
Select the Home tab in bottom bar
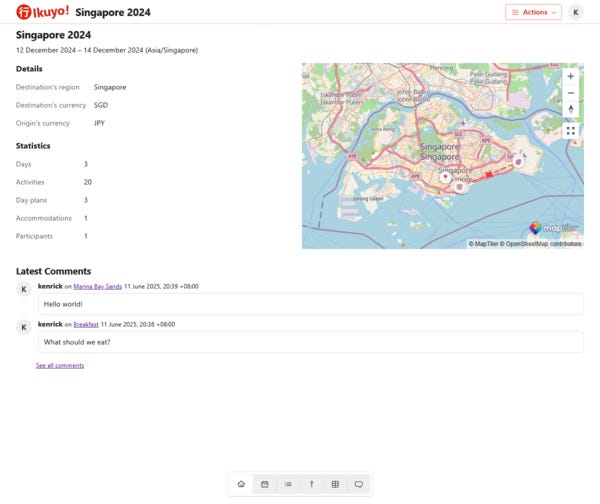(241, 484)
